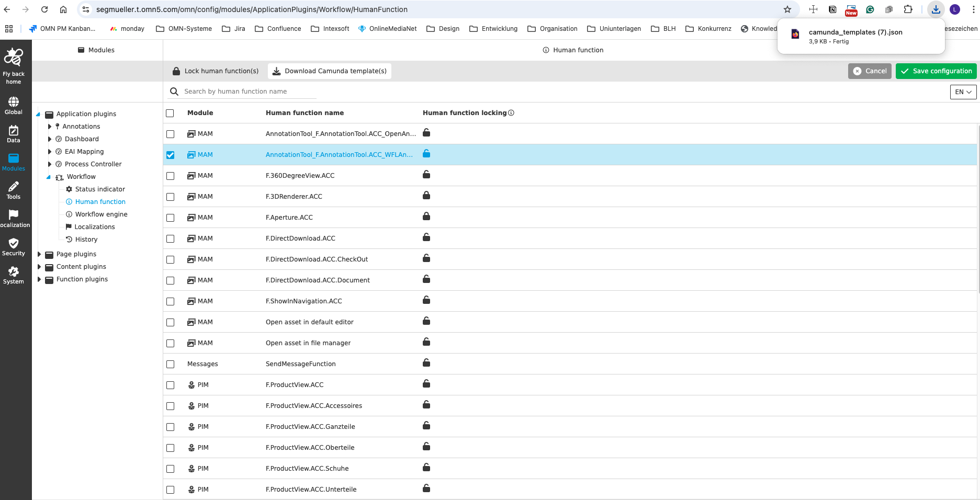The height and width of the screenshot is (500, 980).
Task: Uncheck the selected AnnotationTool WFLAn row checkbox
Action: coord(170,155)
